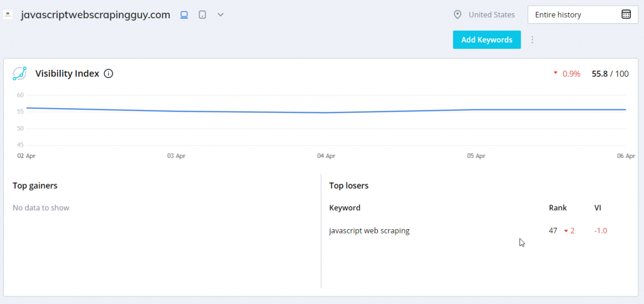The width and height of the screenshot is (644, 304).
Task: Click the Visibility Index graph icon
Action: point(19,74)
